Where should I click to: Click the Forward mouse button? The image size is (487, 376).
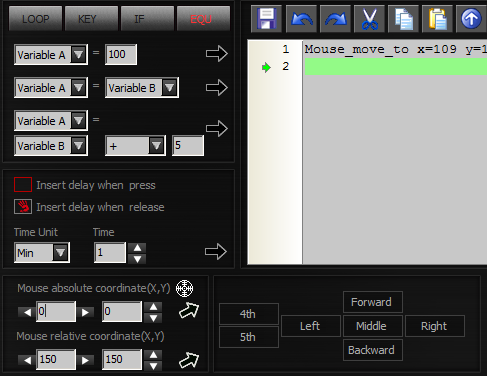pos(373,302)
